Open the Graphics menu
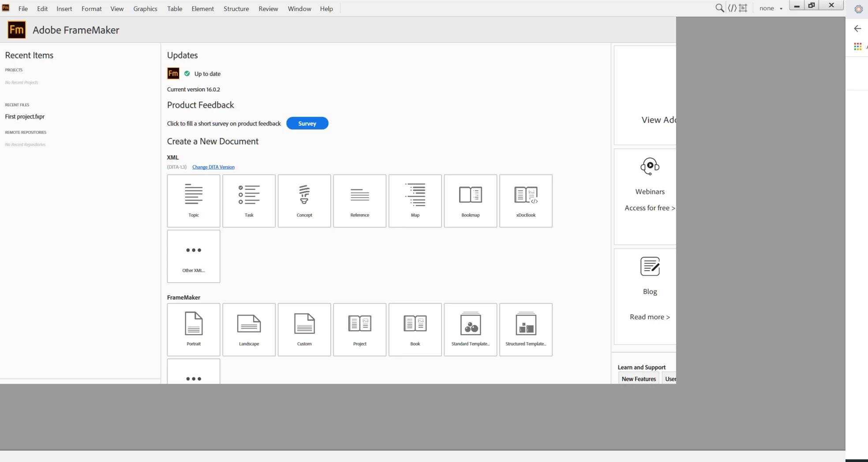The height and width of the screenshot is (462, 868). click(145, 8)
